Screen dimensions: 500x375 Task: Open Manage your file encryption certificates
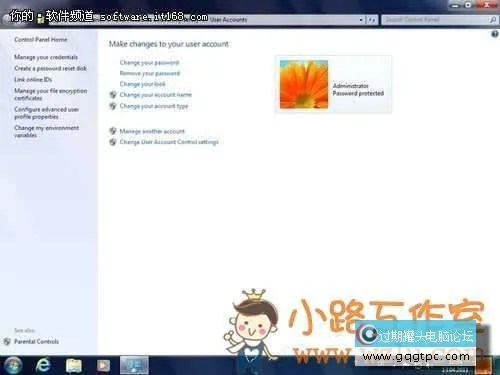pyautogui.click(x=51, y=94)
